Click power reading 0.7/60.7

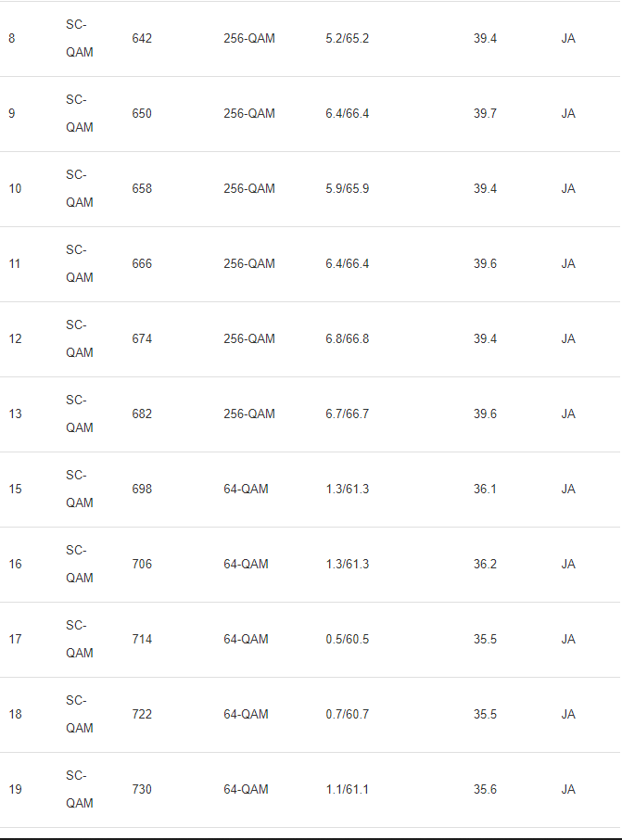tap(347, 715)
